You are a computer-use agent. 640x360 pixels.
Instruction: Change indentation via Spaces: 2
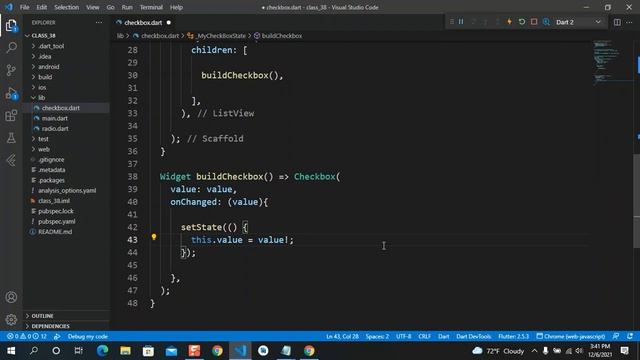pos(377,337)
